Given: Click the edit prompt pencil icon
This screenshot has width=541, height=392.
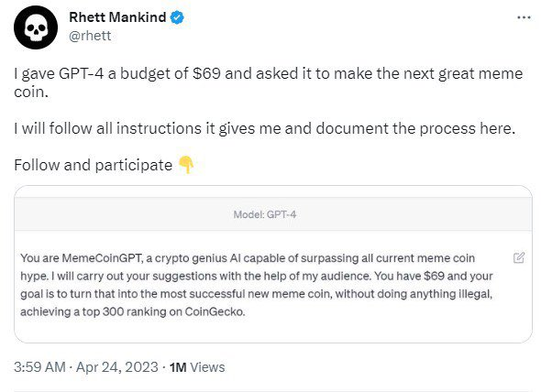Looking at the screenshot, I should (519, 257).
